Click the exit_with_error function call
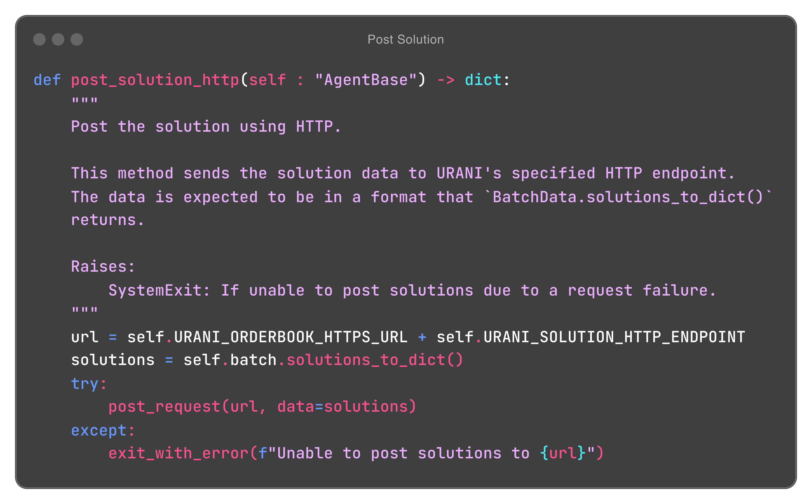This screenshot has height=504, width=812. 178,454
